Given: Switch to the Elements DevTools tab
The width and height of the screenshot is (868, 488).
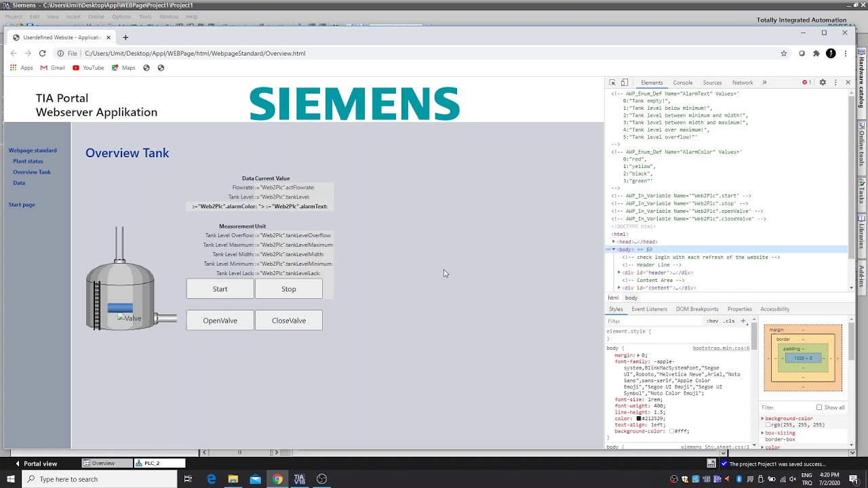Looking at the screenshot, I should click(652, 83).
